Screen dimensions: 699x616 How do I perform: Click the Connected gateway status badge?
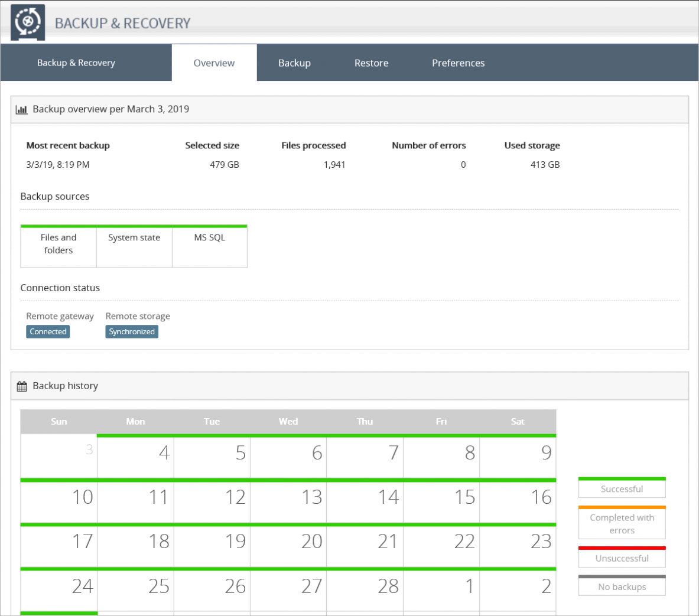pyautogui.click(x=48, y=332)
